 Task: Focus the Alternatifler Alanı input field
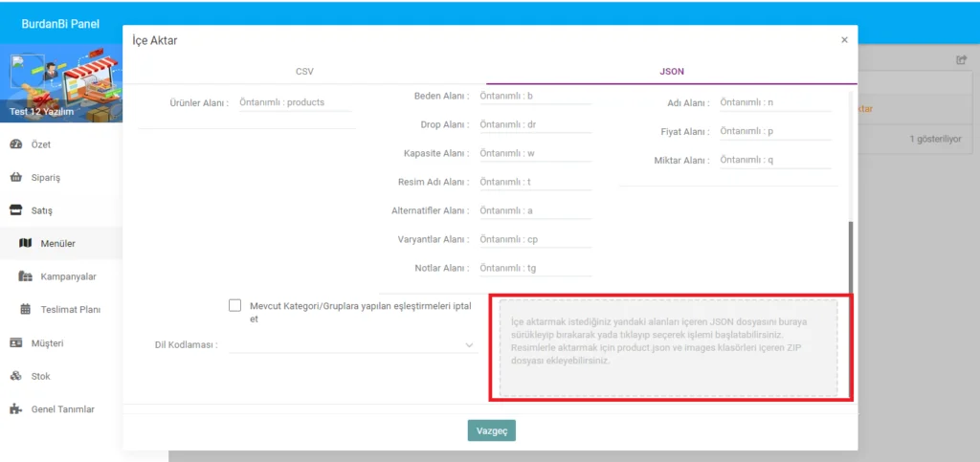point(536,210)
